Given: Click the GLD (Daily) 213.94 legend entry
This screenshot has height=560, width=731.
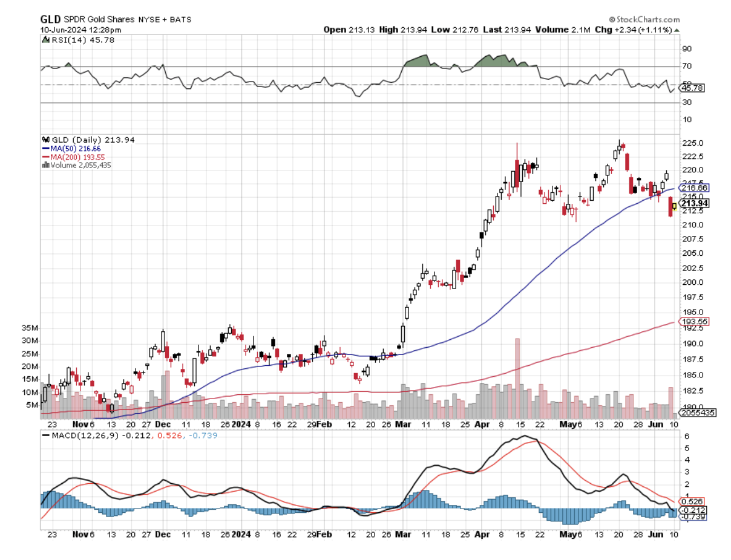Looking at the screenshot, I should (x=92, y=140).
